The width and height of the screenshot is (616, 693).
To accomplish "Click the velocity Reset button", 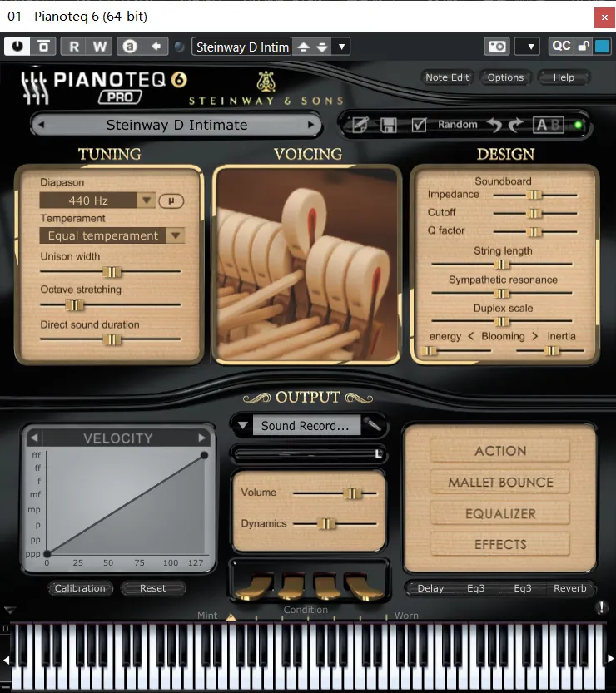I will (153, 588).
